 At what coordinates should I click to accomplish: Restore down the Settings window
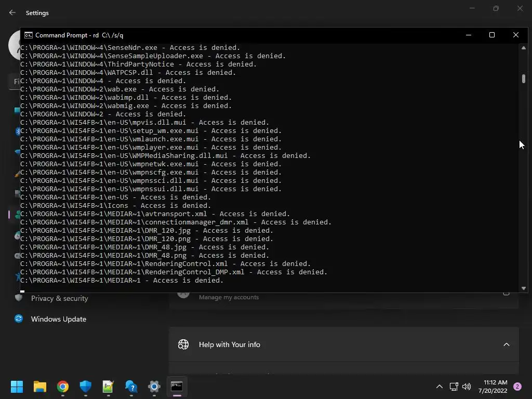click(x=496, y=8)
